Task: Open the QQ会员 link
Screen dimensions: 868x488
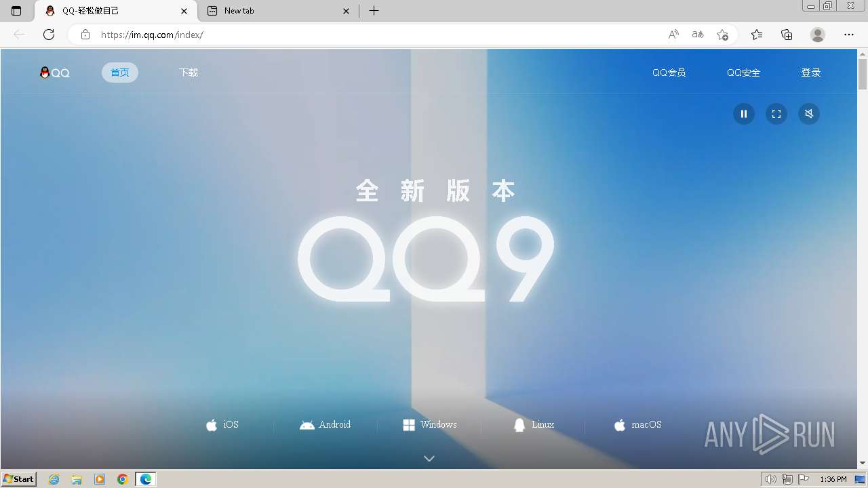Action: [x=669, y=73]
